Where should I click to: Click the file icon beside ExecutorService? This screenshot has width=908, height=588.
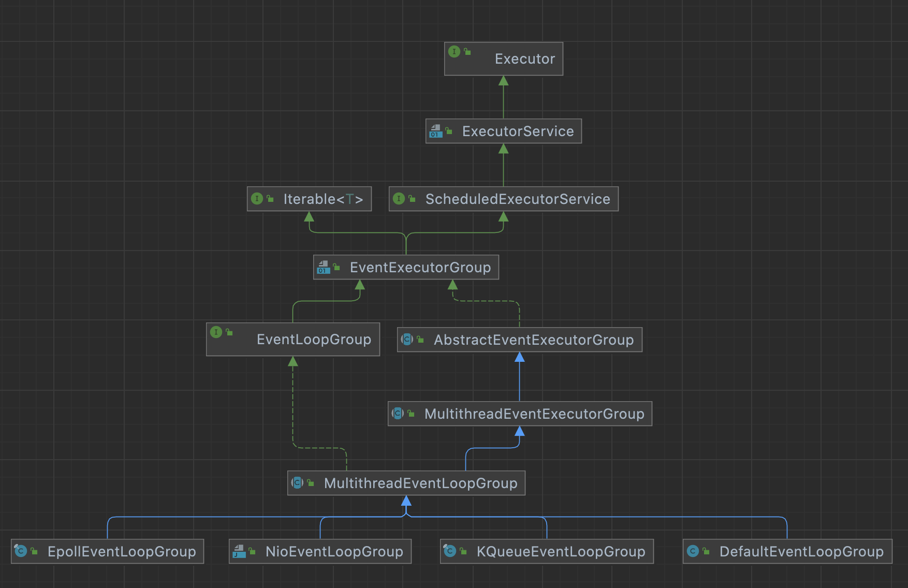pyautogui.click(x=435, y=131)
